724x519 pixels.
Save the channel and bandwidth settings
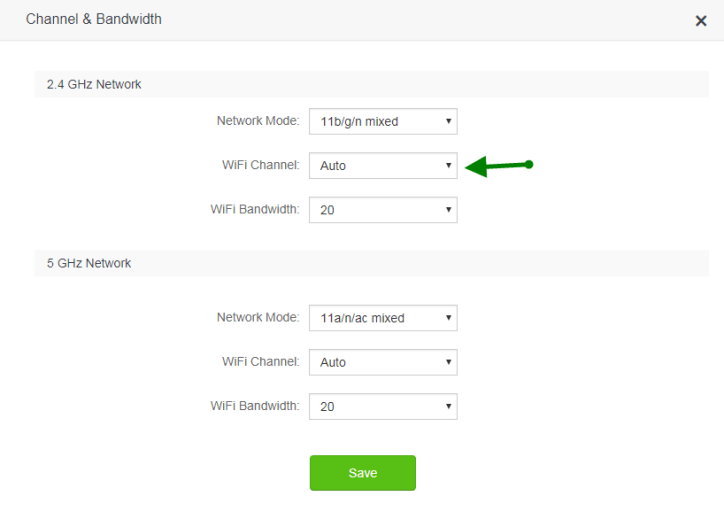362,473
